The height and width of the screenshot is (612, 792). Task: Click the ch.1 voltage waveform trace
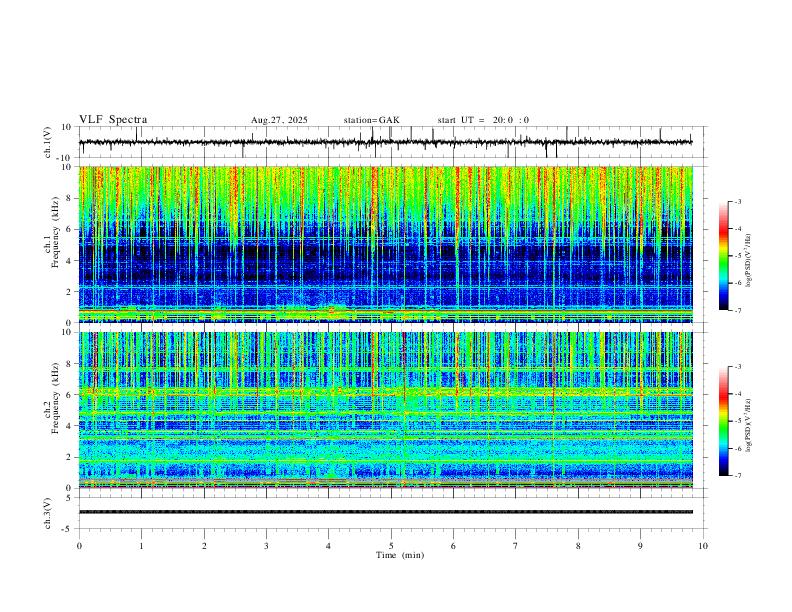pyautogui.click(x=385, y=142)
